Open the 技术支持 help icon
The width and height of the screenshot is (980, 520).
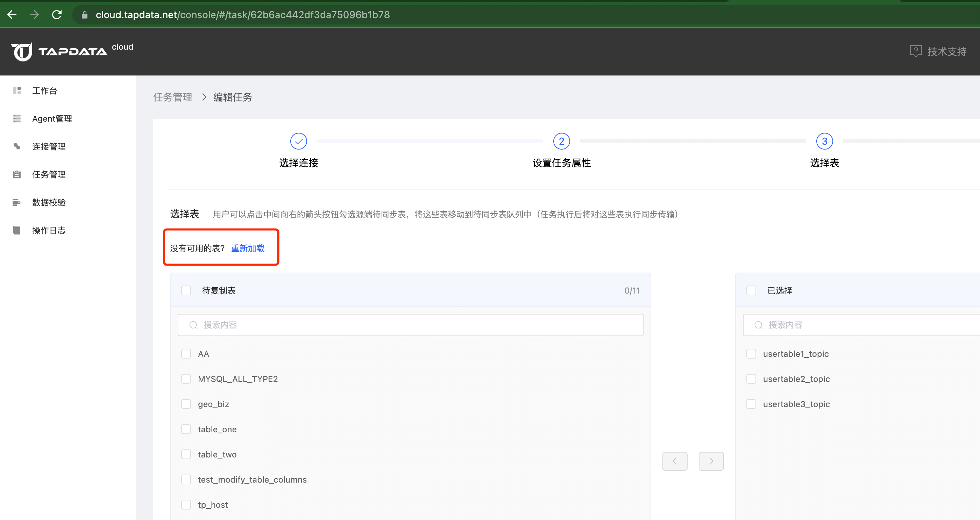915,51
